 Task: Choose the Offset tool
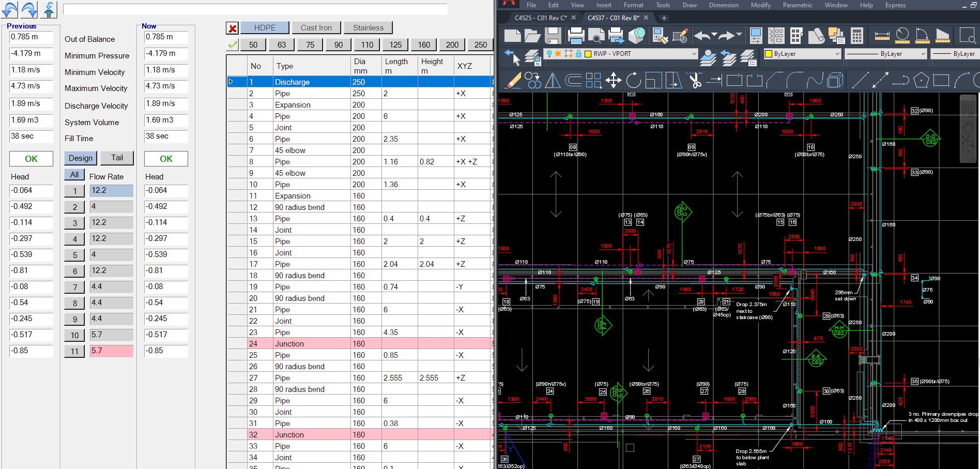click(573, 80)
